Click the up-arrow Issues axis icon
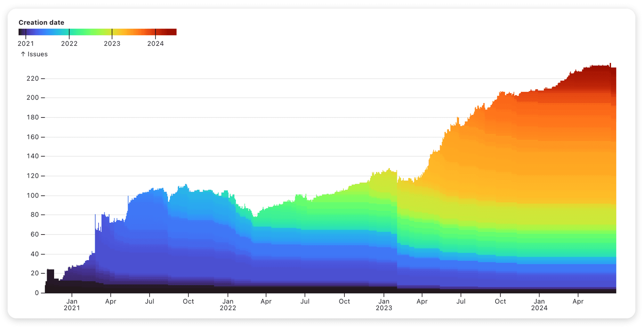The height and width of the screenshot is (327, 644). pos(22,54)
